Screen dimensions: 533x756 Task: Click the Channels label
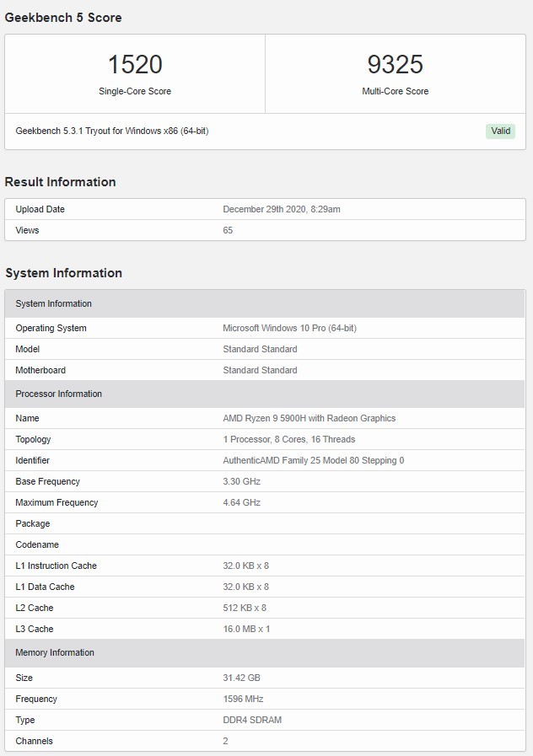pyautogui.click(x=35, y=741)
